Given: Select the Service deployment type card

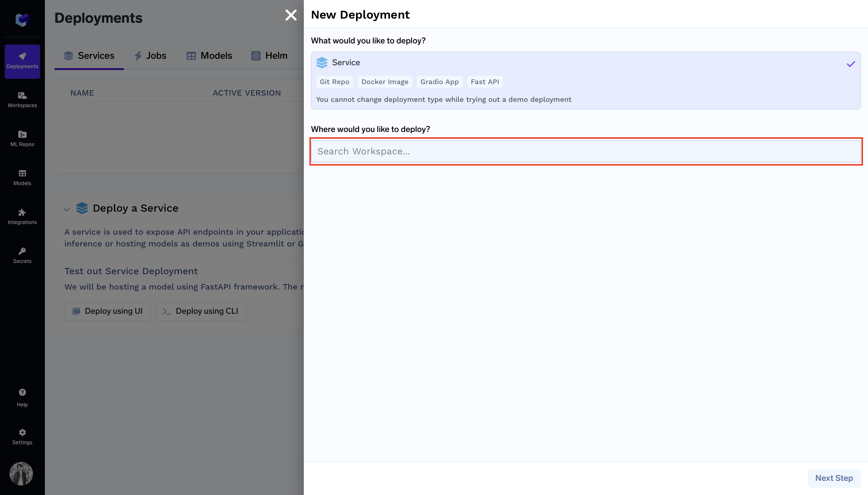Looking at the screenshot, I should (585, 81).
